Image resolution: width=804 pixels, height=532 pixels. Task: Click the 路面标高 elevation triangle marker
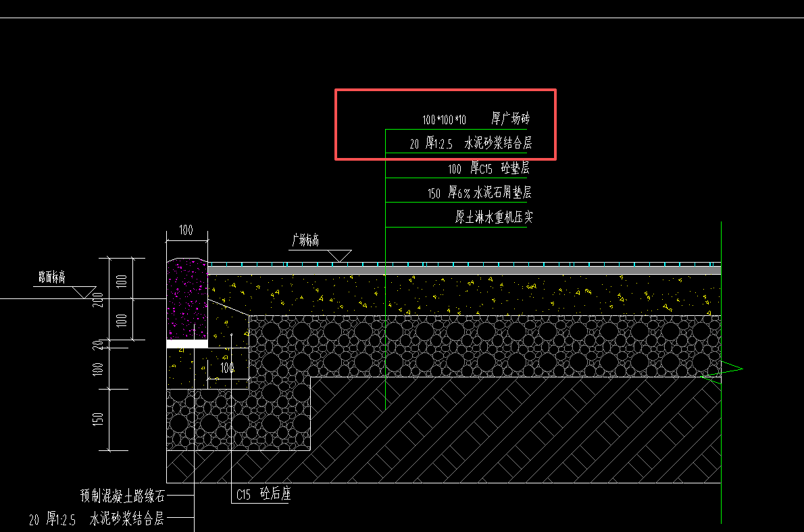(84, 292)
